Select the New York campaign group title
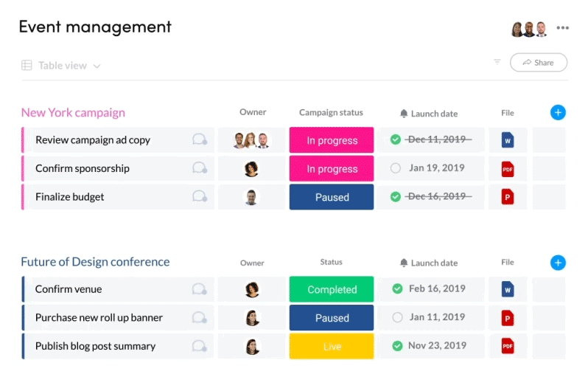This screenshot has width=588, height=391. pyautogui.click(x=73, y=113)
